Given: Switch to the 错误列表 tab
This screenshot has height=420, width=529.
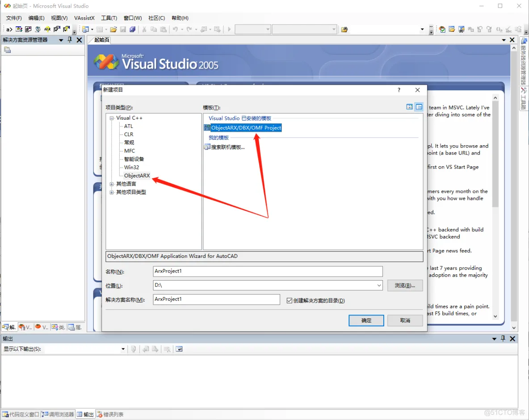Looking at the screenshot, I should (110, 414).
